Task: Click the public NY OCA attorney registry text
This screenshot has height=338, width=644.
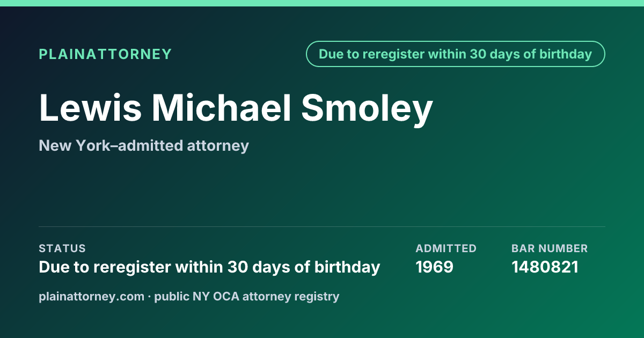Action: click(247, 296)
